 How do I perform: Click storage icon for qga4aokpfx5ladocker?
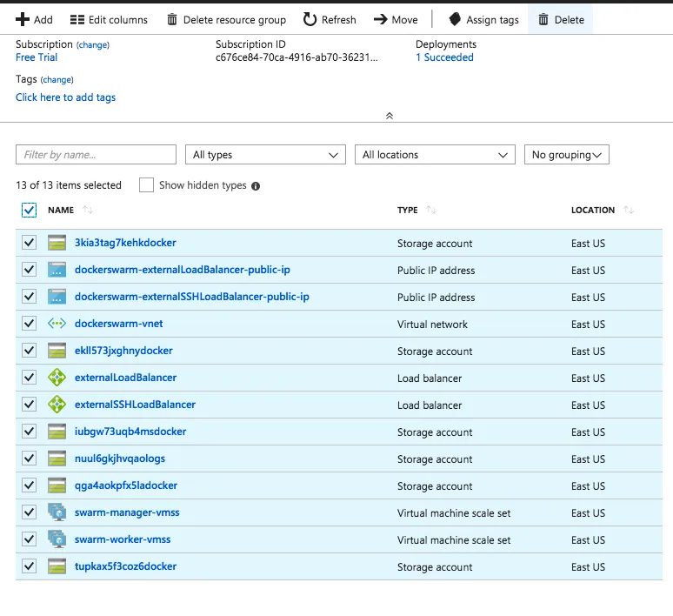click(57, 485)
